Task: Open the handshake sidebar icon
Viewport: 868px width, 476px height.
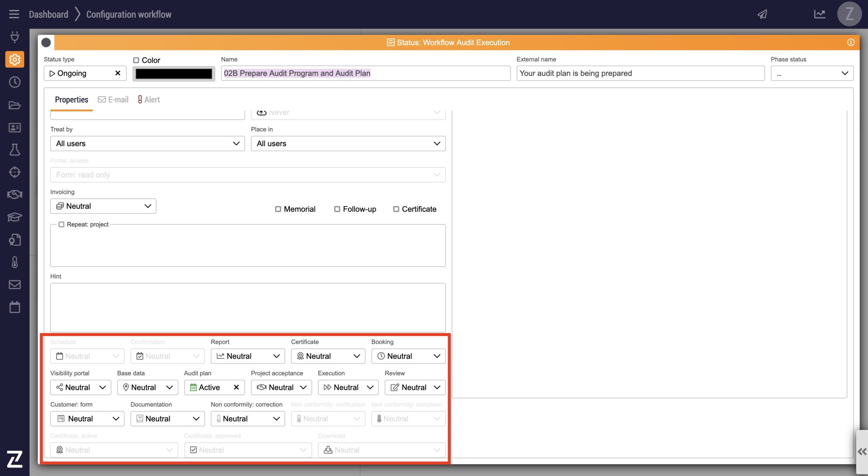Action: 15,195
